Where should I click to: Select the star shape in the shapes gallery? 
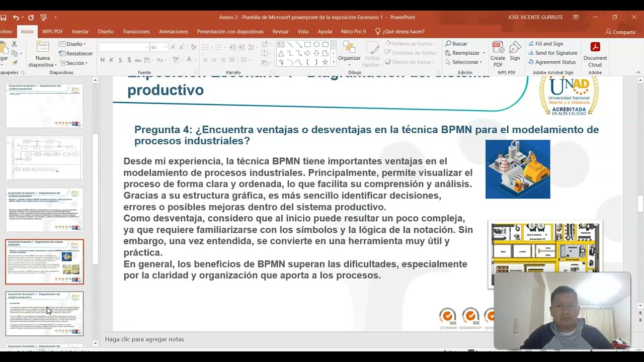(x=325, y=62)
